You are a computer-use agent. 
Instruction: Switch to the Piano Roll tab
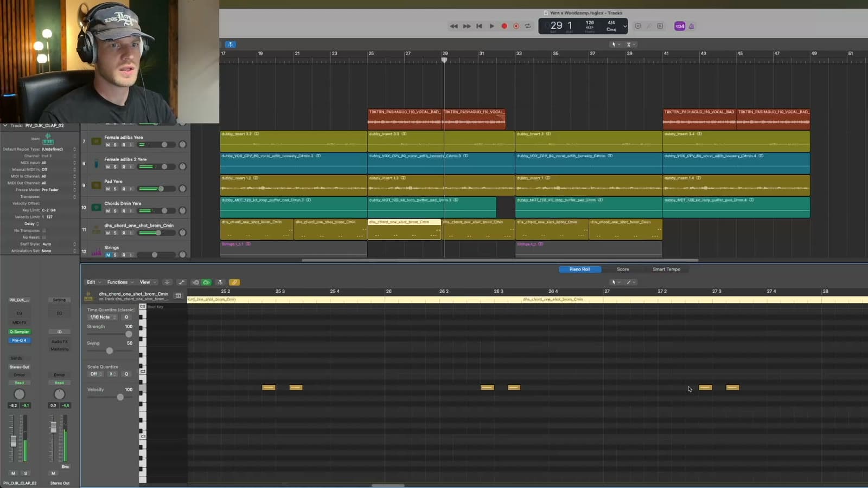[x=579, y=269]
